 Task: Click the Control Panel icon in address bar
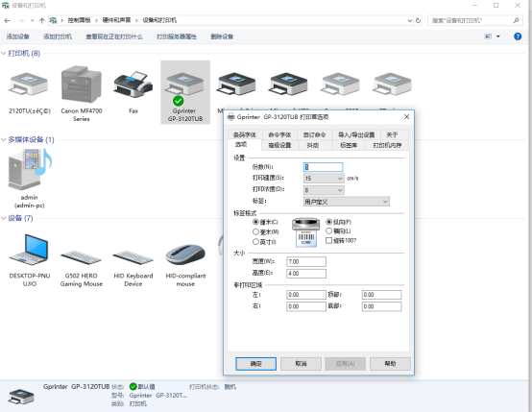(x=53, y=20)
